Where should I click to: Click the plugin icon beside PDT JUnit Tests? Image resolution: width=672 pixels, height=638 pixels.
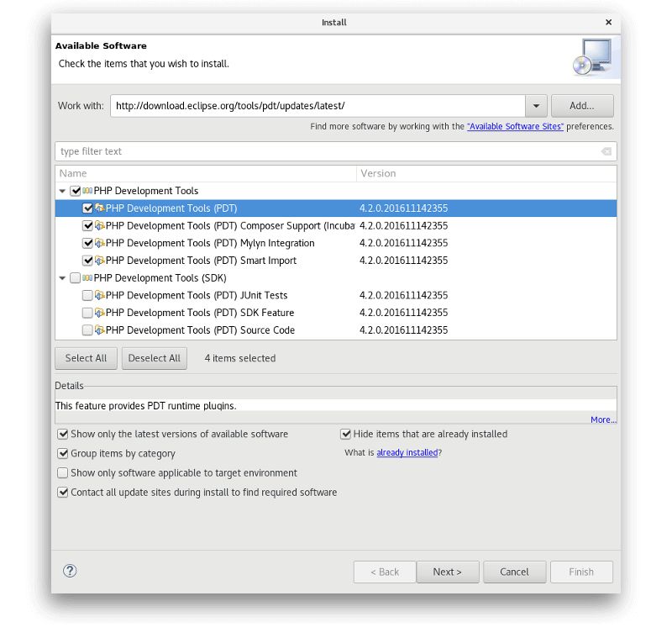99,295
